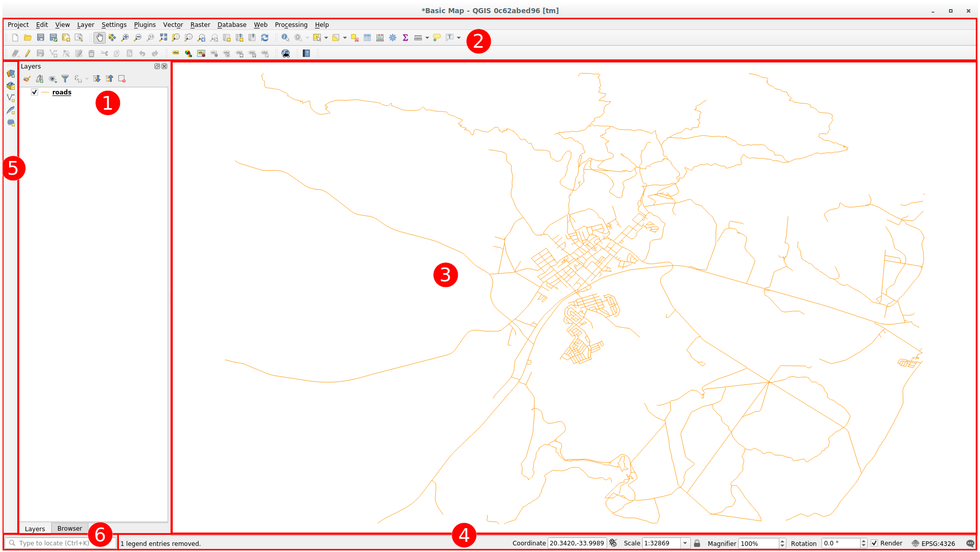The height and width of the screenshot is (552, 980).
Task: Click the Refresh map icon
Action: click(265, 38)
